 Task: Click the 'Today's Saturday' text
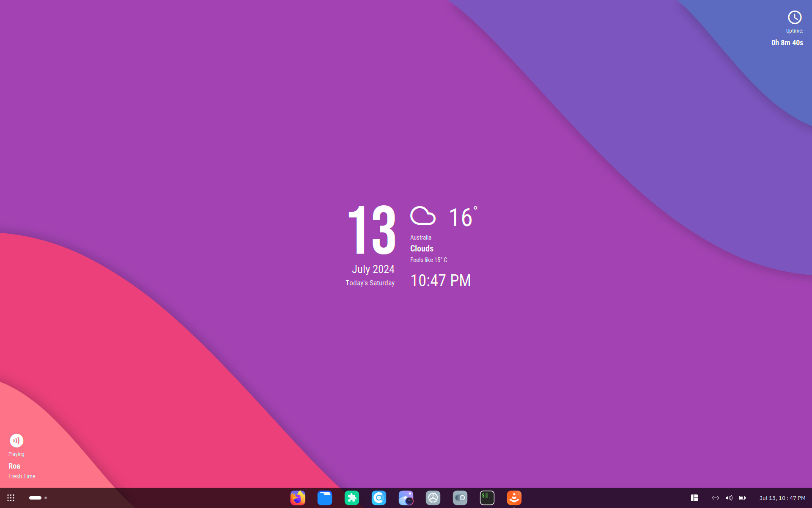click(x=370, y=283)
